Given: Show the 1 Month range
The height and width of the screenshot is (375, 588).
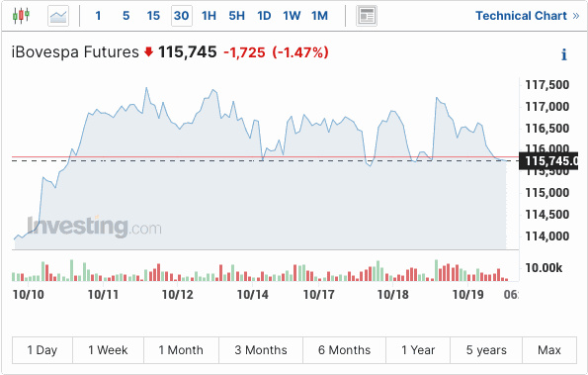Looking at the screenshot, I should pos(181,350).
